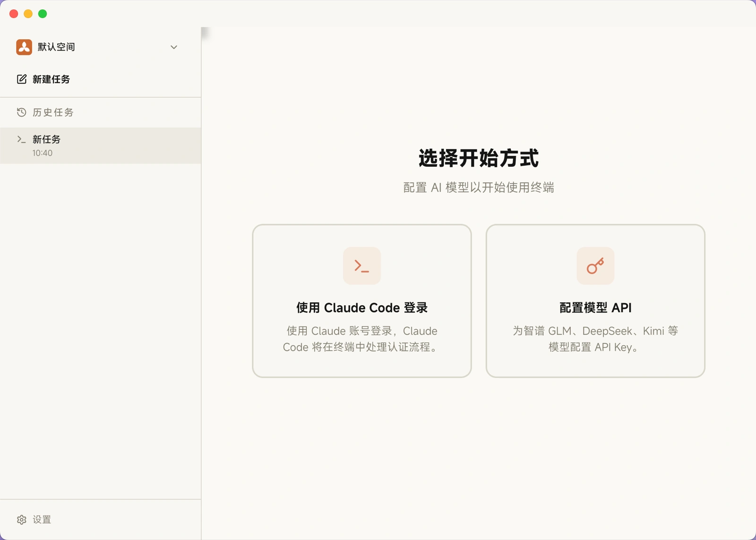The width and height of the screenshot is (756, 540).
Task: Click the yellow minimize traffic light
Action: point(28,15)
